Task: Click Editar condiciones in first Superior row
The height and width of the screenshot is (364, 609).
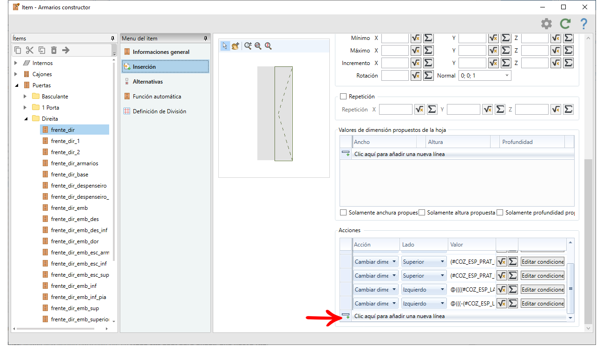Action: tap(543, 262)
